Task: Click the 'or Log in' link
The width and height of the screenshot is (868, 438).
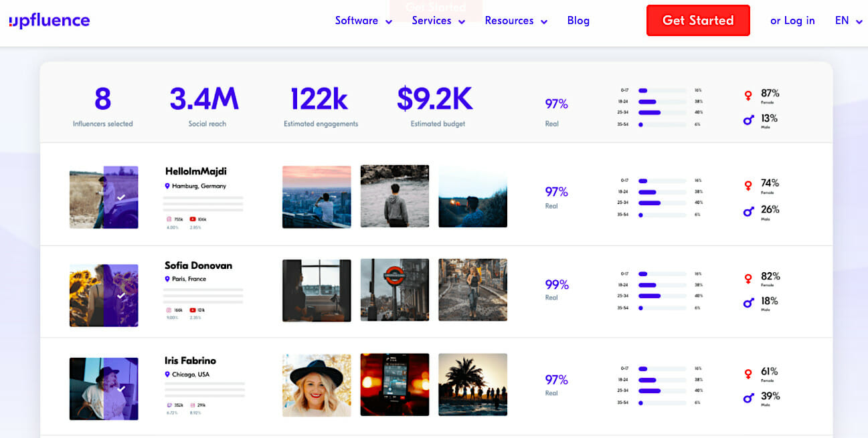Action: tap(792, 21)
